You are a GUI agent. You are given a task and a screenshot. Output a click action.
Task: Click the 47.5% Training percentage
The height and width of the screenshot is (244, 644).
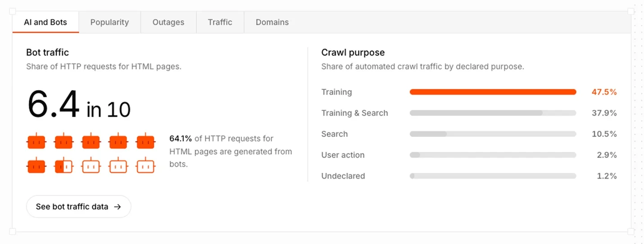604,92
